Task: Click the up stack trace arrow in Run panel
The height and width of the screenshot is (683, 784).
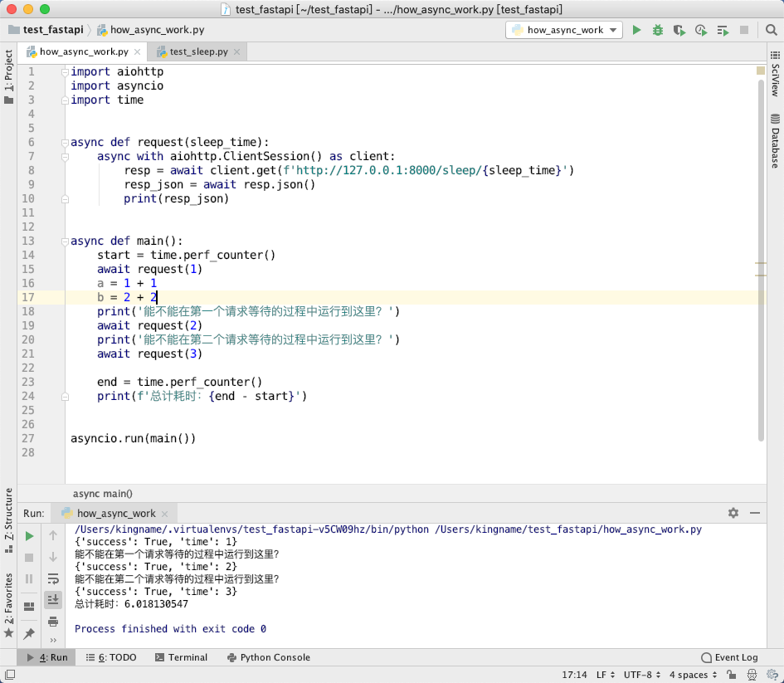Action: point(53,535)
